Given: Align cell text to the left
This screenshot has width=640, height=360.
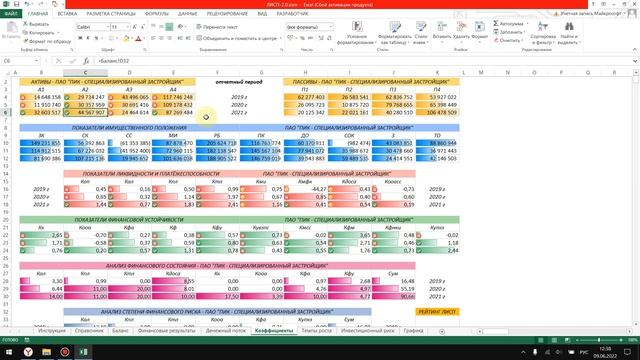Looking at the screenshot, I should pyautogui.click(x=153, y=38).
